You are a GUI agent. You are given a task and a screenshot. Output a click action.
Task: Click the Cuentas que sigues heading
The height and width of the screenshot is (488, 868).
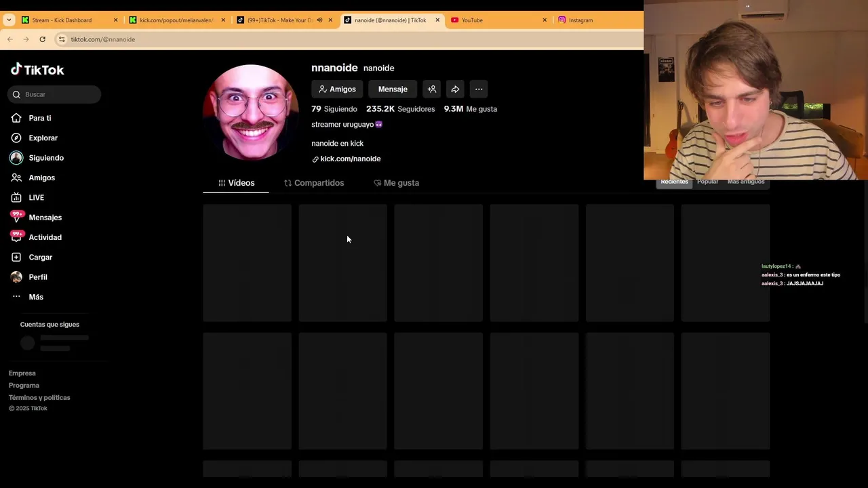tap(50, 325)
